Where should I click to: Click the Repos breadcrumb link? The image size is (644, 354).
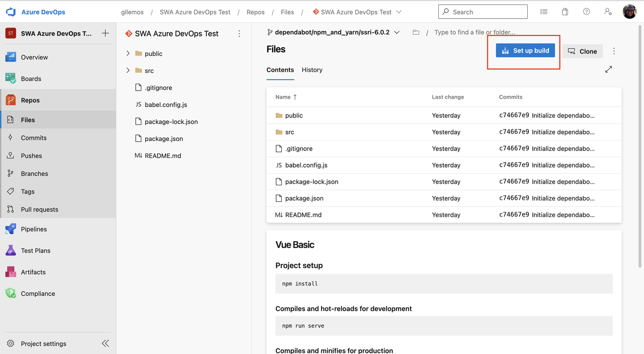click(256, 12)
